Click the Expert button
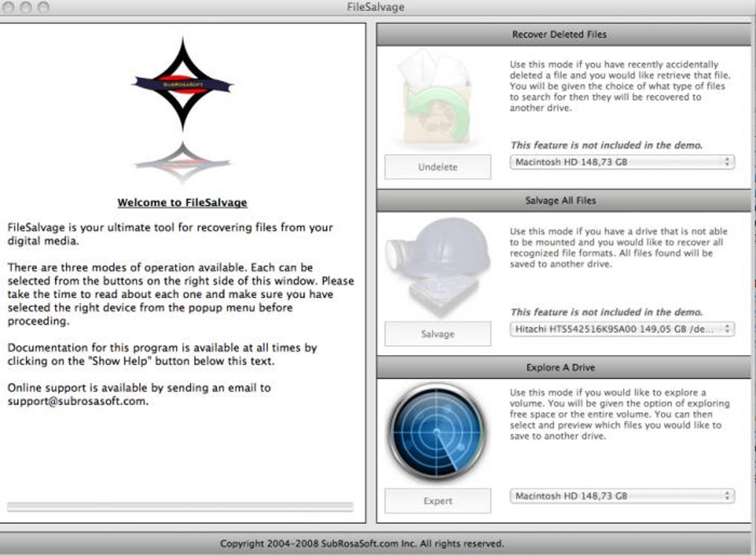This screenshot has width=756, height=556. [438, 500]
